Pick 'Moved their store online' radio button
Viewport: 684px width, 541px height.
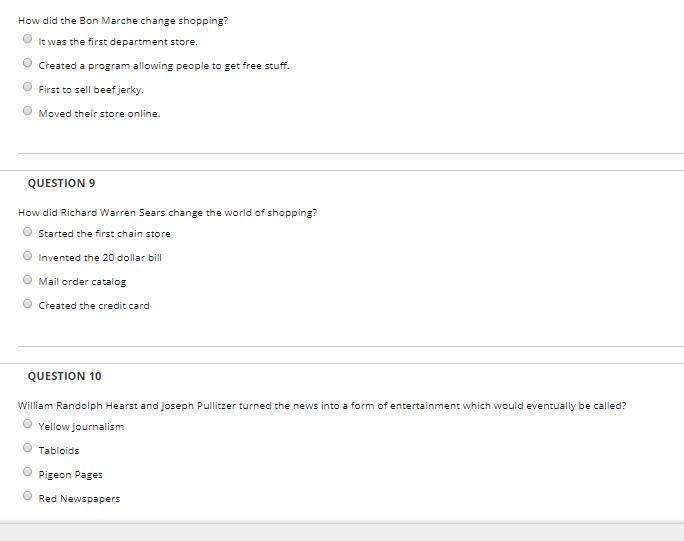point(27,111)
